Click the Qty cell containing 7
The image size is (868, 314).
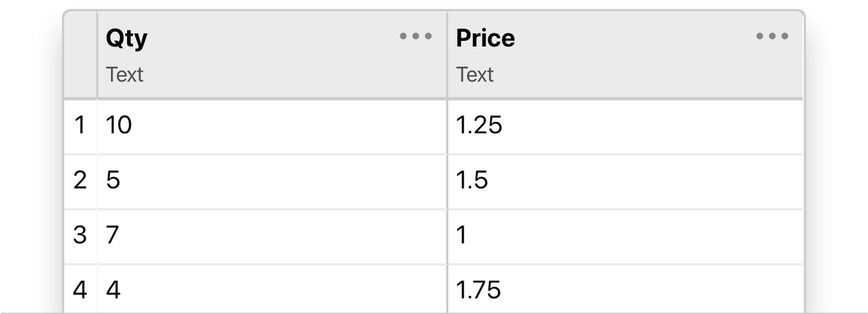click(272, 236)
